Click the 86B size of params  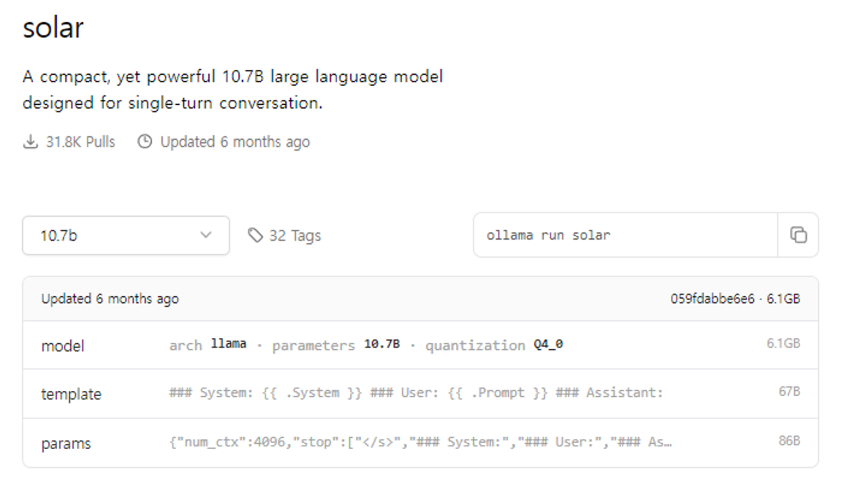[x=789, y=441]
